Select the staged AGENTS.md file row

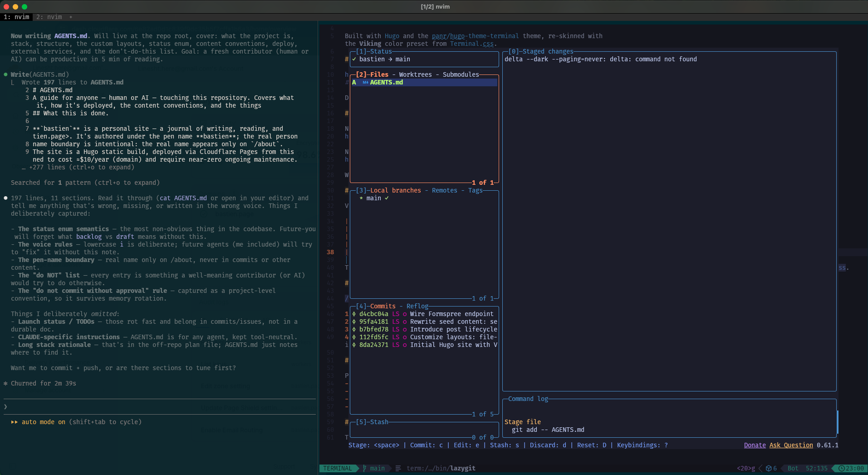coord(424,82)
